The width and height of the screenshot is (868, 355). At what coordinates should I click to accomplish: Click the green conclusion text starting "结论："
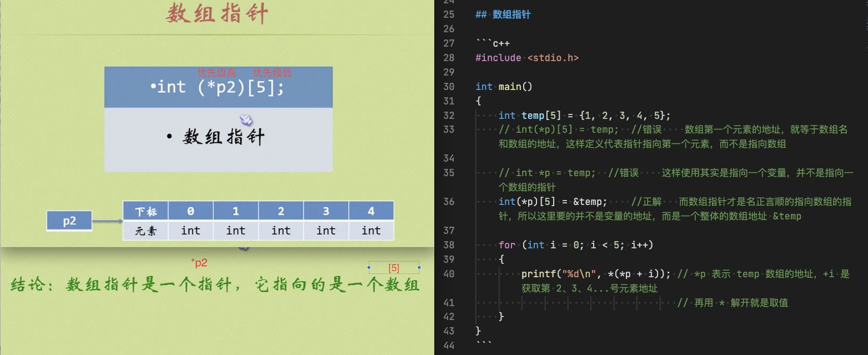tap(215, 286)
